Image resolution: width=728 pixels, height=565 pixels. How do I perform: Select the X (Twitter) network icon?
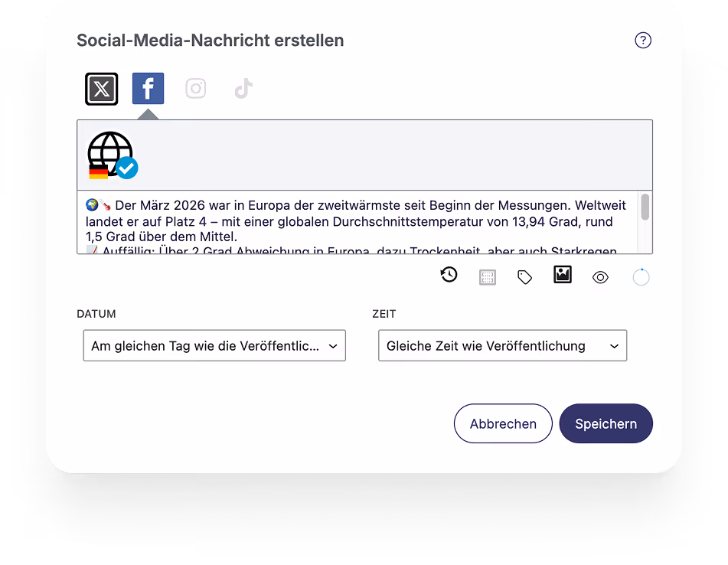click(102, 89)
